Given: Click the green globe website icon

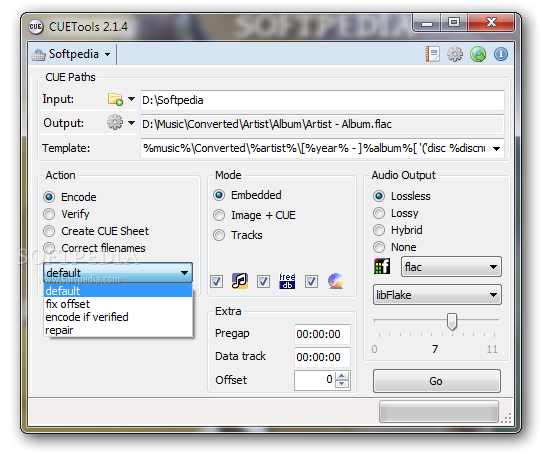Looking at the screenshot, I should [x=478, y=54].
